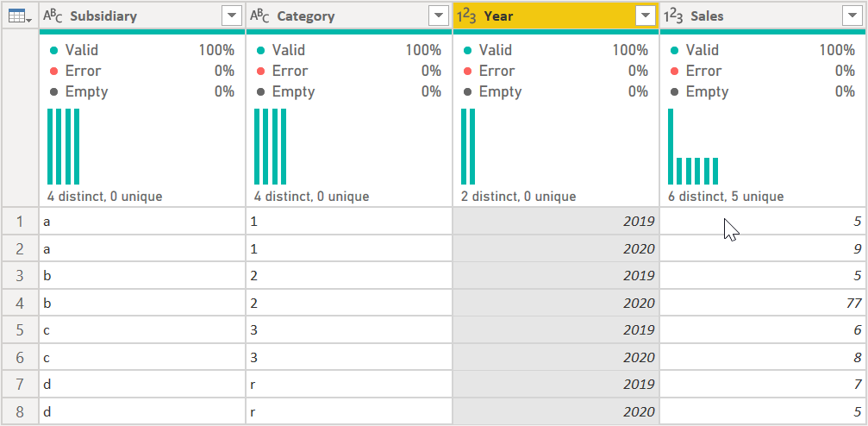Click Year cell 2020 in row 4
The height and width of the screenshot is (426, 868).
556,303
